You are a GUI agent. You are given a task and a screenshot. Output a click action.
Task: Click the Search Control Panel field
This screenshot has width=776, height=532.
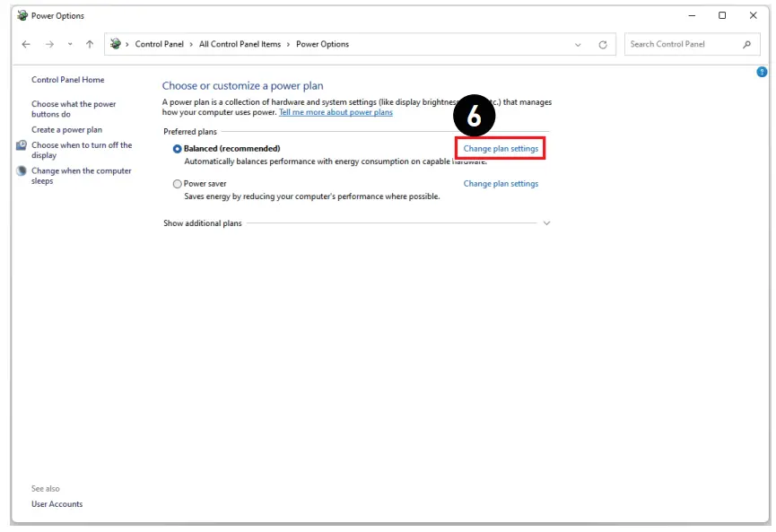tap(692, 44)
